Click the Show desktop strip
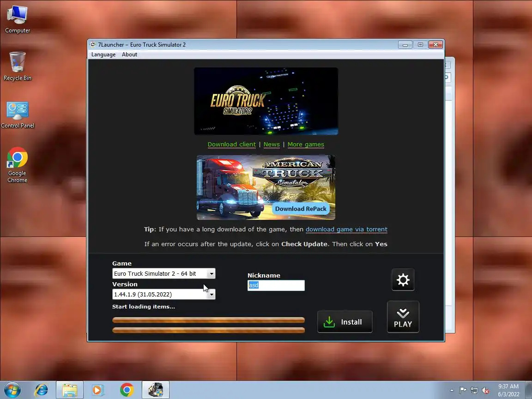This screenshot has height=399, width=532. coord(529,390)
